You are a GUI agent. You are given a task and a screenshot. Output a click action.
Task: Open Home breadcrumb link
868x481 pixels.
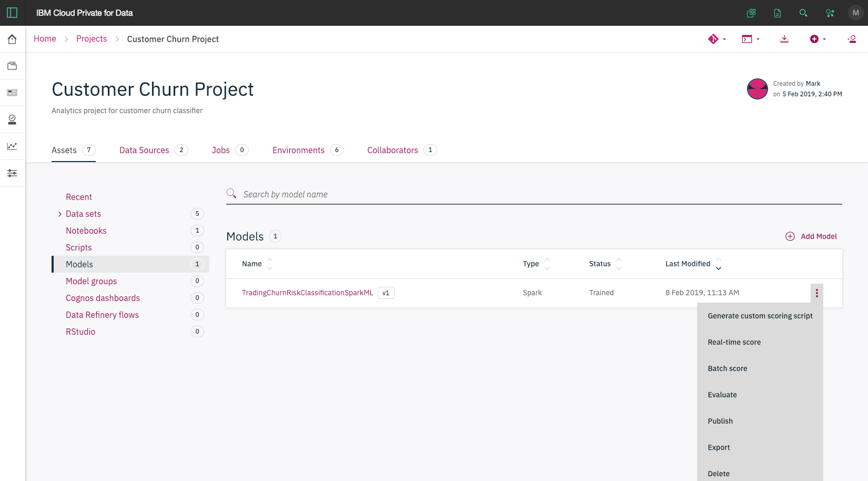45,39
